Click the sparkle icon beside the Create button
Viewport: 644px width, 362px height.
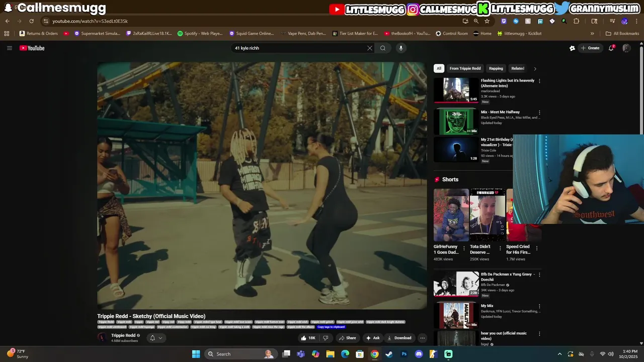[x=572, y=48]
